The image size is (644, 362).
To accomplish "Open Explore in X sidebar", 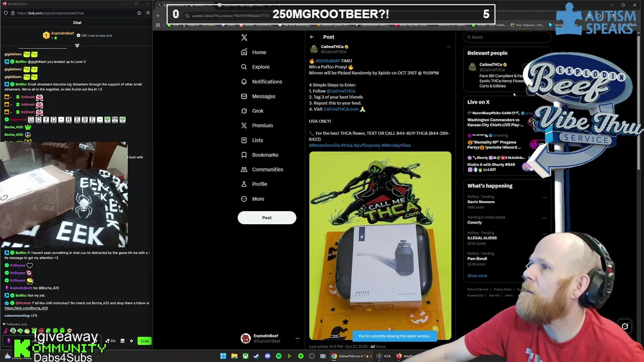I will 255,67.
